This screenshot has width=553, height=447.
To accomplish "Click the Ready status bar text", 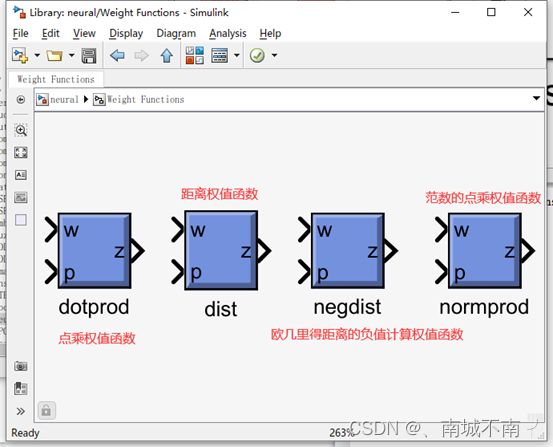I will 25,433.
